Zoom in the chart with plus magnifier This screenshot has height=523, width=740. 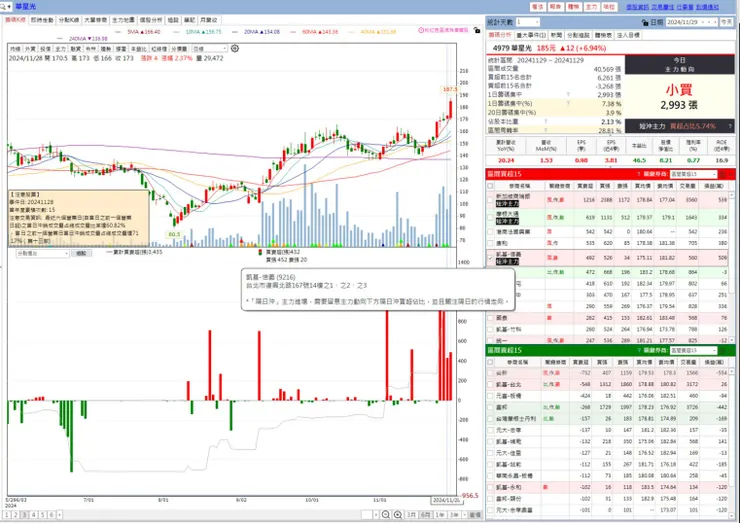tap(398, 515)
